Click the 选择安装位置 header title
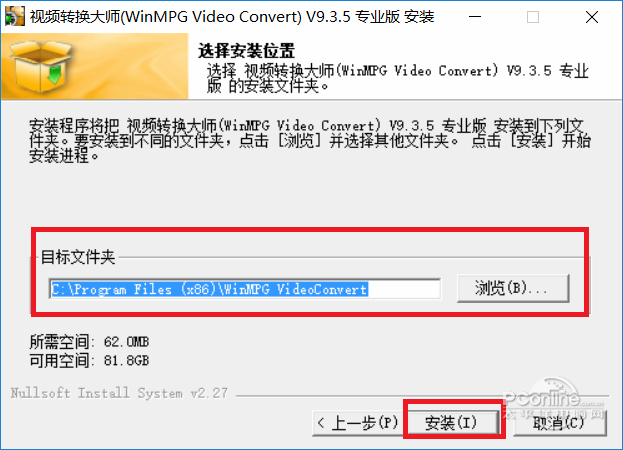The width and height of the screenshot is (623, 450). (x=246, y=51)
